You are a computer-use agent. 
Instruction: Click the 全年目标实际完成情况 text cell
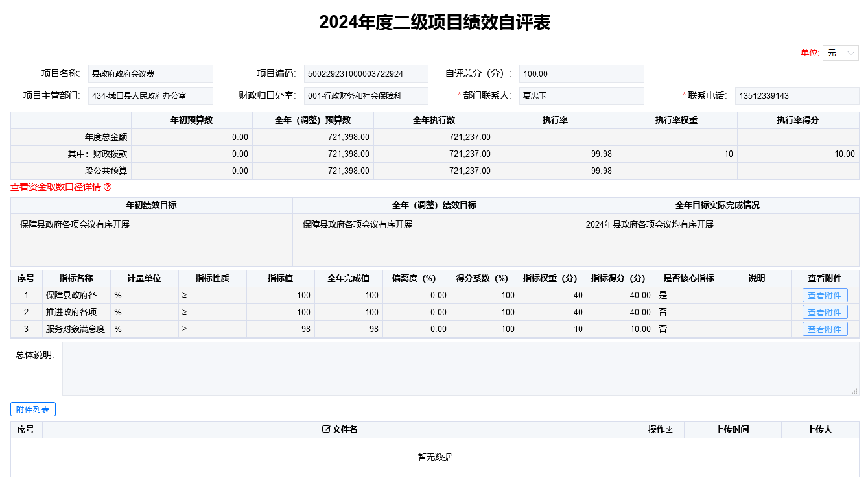(717, 239)
